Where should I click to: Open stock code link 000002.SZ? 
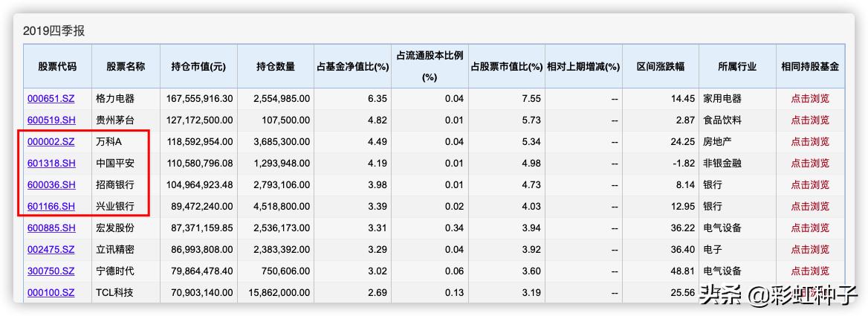(51, 142)
